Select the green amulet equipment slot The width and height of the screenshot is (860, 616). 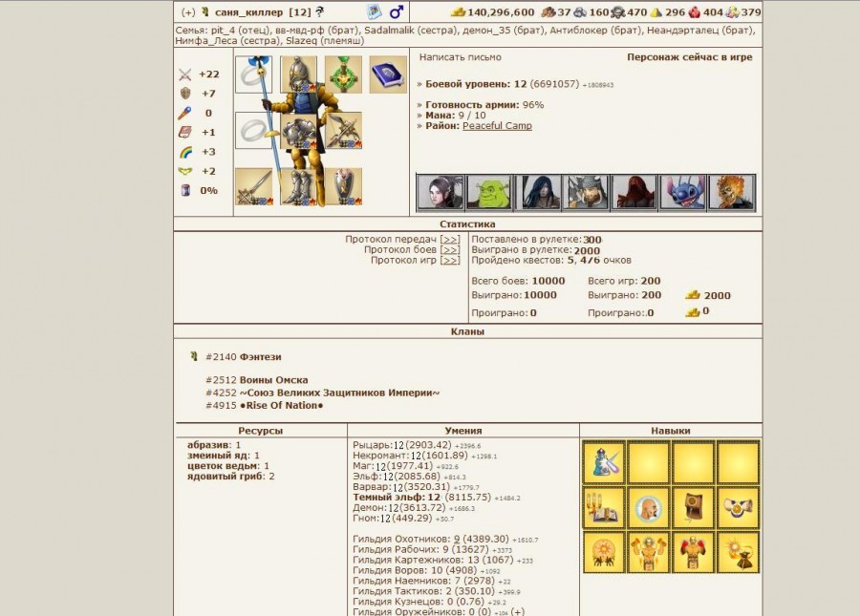click(x=343, y=74)
